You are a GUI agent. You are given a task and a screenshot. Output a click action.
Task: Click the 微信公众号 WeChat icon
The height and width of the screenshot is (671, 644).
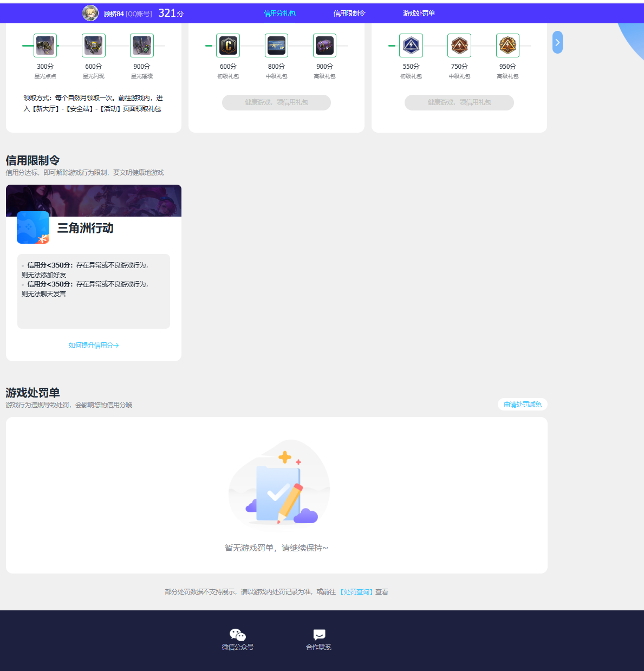point(238,635)
